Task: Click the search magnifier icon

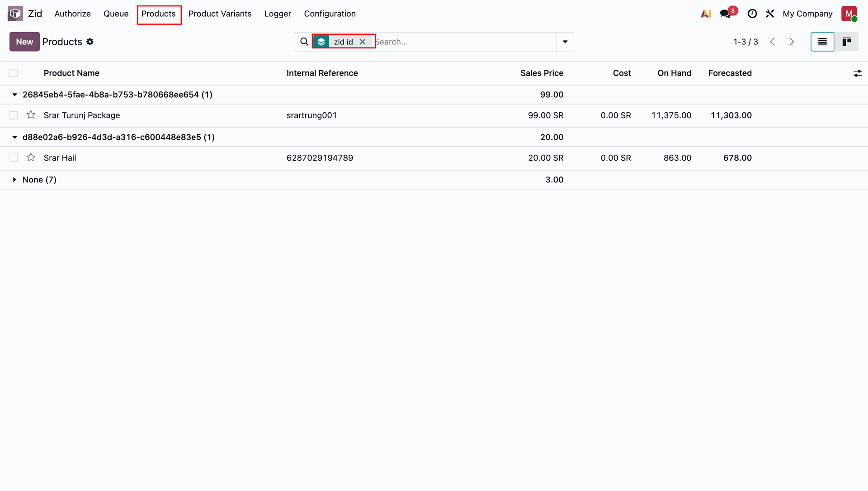Action: click(304, 42)
